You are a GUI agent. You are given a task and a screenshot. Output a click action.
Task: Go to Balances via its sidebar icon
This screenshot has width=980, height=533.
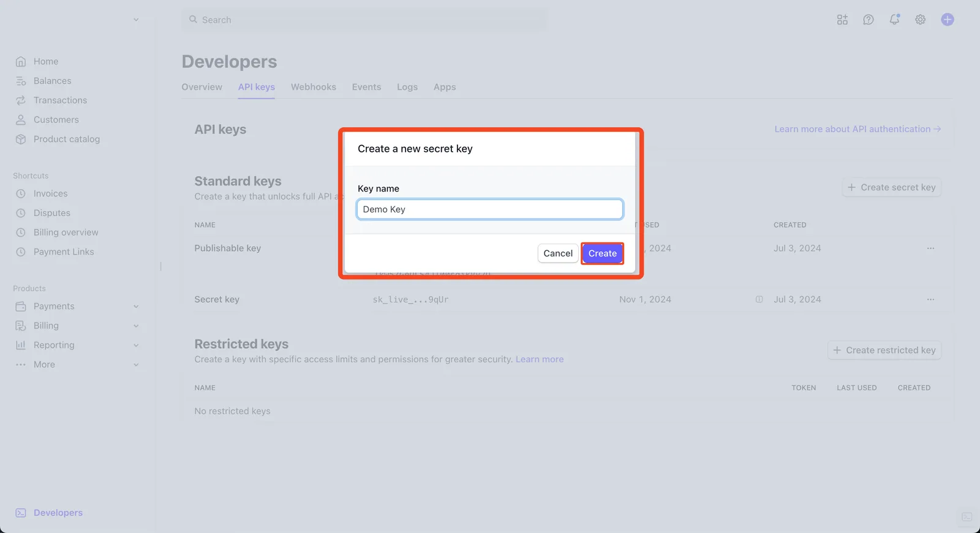tap(21, 81)
